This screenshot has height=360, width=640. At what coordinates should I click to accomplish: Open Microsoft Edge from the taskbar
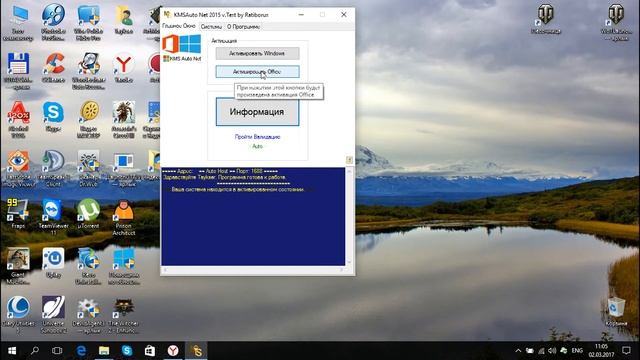click(81, 351)
